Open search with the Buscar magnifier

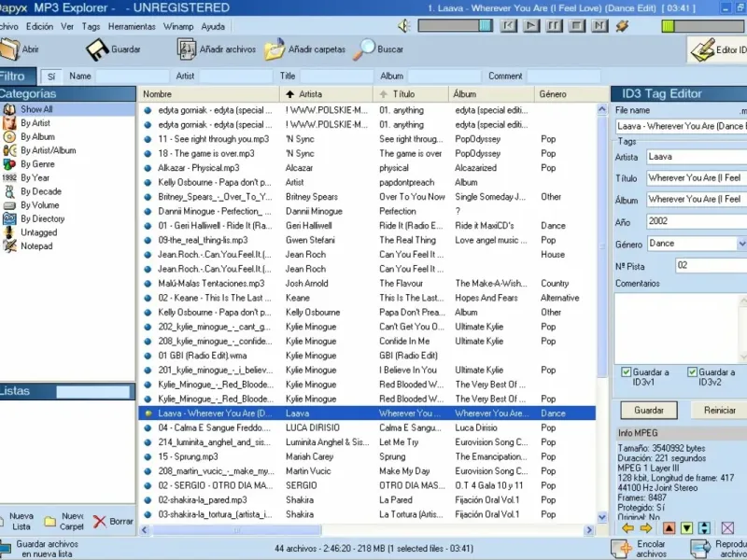coord(364,49)
